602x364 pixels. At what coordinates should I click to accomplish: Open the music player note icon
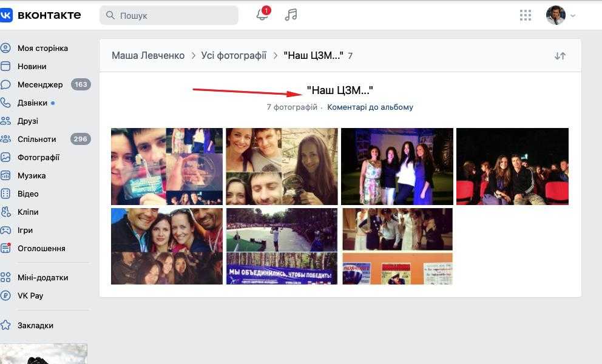coord(291,15)
